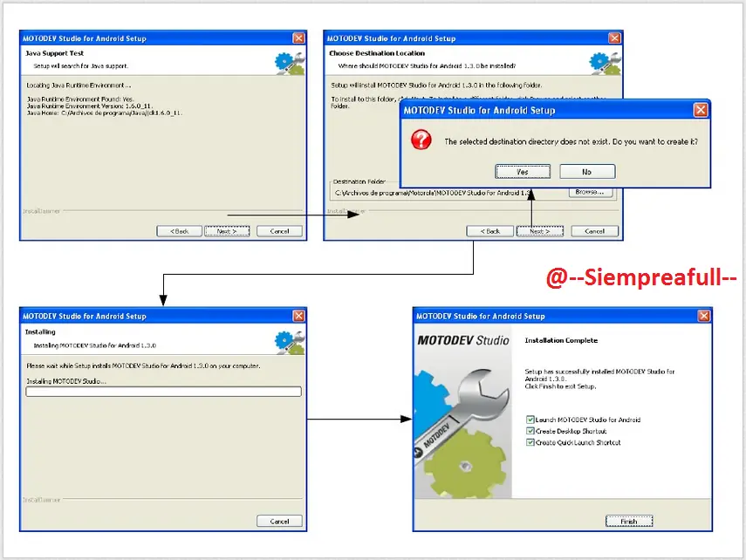
Task: Click Back in Java Support Test window
Action: (180, 231)
